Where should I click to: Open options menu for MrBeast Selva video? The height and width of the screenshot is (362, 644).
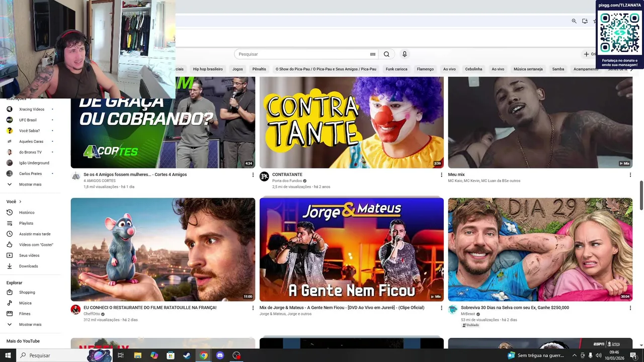(x=630, y=308)
